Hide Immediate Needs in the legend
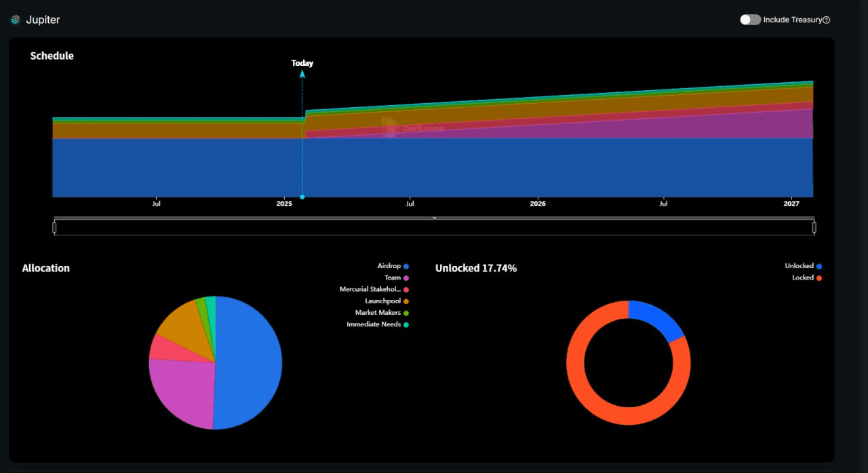This screenshot has width=868, height=473. [x=378, y=324]
